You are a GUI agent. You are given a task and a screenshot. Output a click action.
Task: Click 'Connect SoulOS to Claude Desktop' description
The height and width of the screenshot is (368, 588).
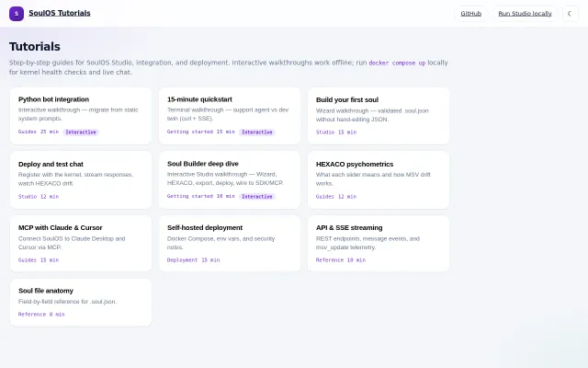click(72, 243)
